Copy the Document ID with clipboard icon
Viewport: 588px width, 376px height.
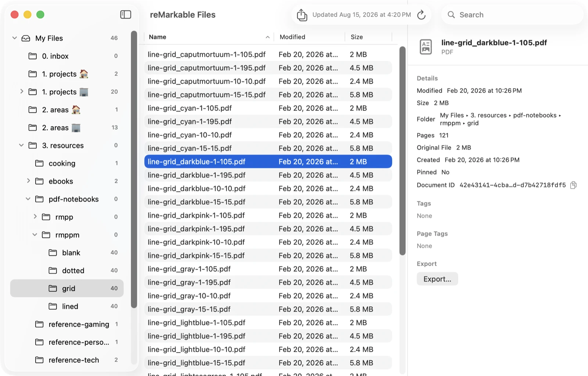click(x=573, y=185)
